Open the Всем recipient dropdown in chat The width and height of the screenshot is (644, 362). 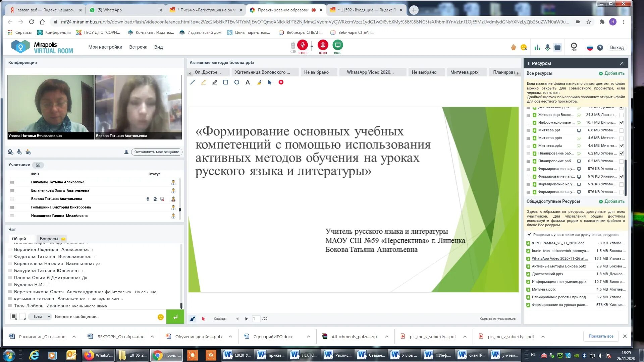coord(40,317)
